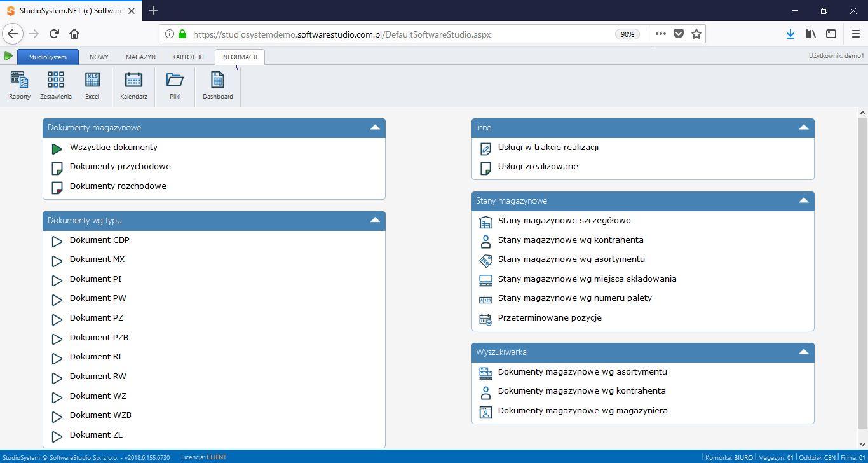
Task: Open a new browser tab
Action: tap(153, 10)
